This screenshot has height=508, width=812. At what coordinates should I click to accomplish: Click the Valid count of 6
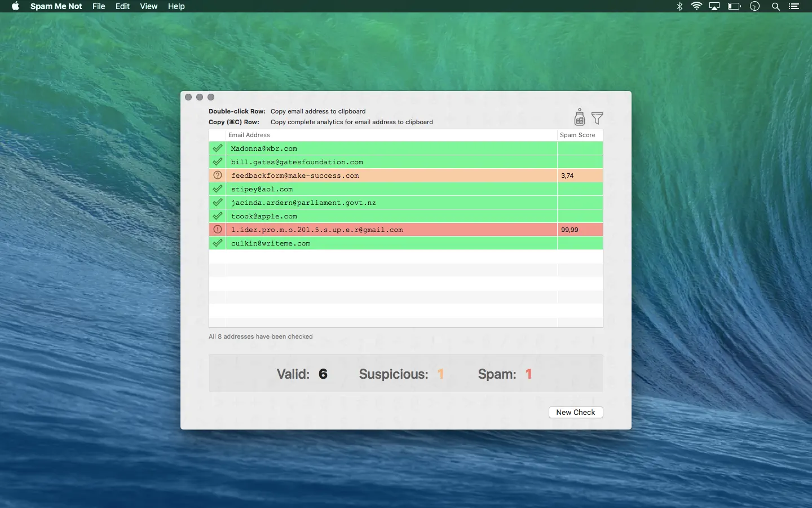click(x=323, y=374)
